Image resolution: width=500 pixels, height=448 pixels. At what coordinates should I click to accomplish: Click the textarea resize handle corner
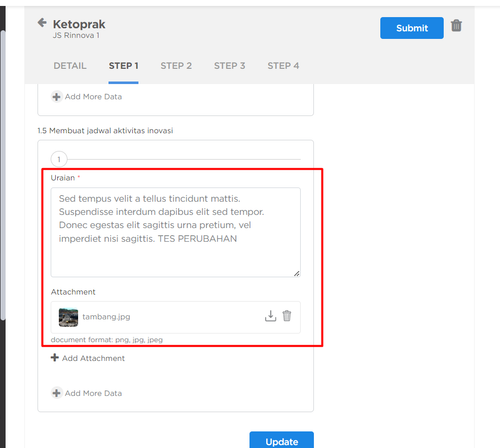[x=297, y=273]
